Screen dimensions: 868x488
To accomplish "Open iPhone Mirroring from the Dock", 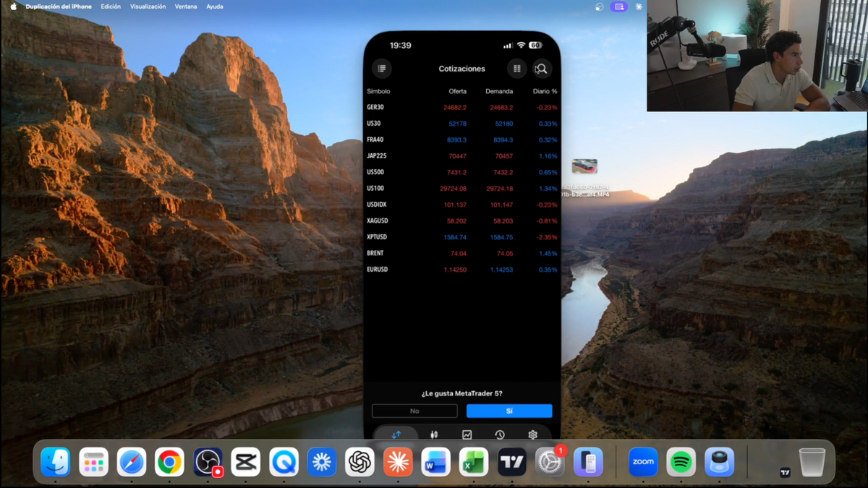I will coord(588,462).
